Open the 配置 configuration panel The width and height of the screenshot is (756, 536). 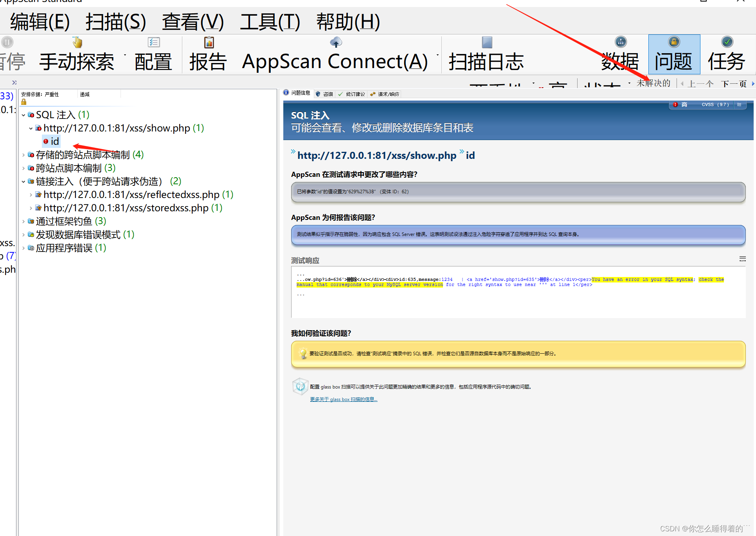click(153, 55)
